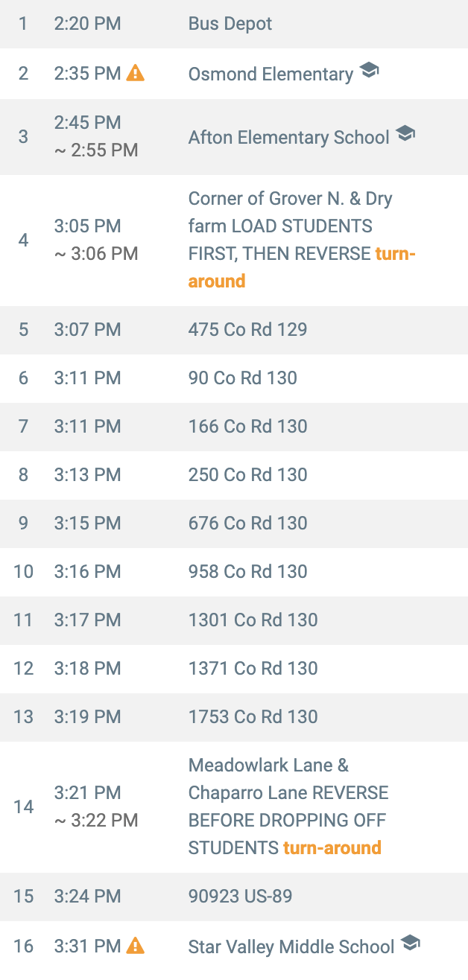The width and height of the screenshot is (468, 980).
Task: Choose stop 90 Co Rd 130
Action: pyautogui.click(x=242, y=378)
